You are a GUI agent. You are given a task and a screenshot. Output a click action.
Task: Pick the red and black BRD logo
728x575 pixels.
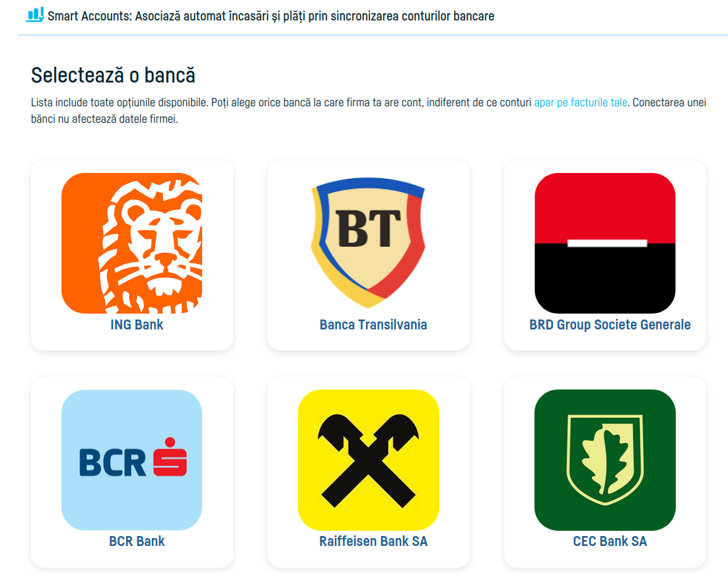(605, 243)
